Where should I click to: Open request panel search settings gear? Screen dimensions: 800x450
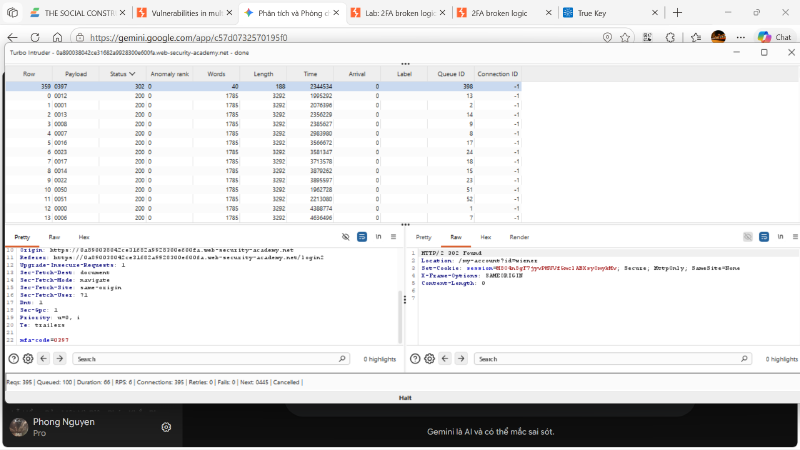pyautogui.click(x=28, y=359)
